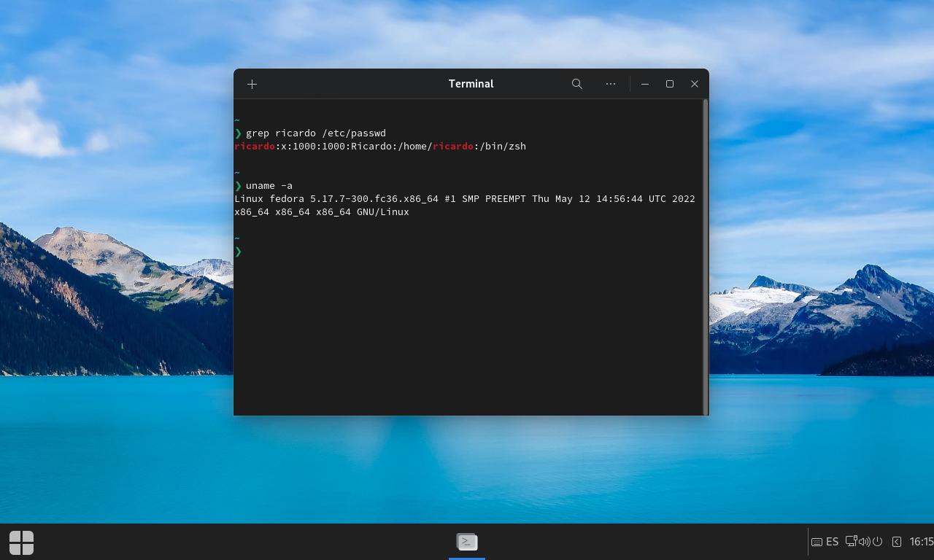
Task: Open the volume tray icon
Action: click(864, 542)
